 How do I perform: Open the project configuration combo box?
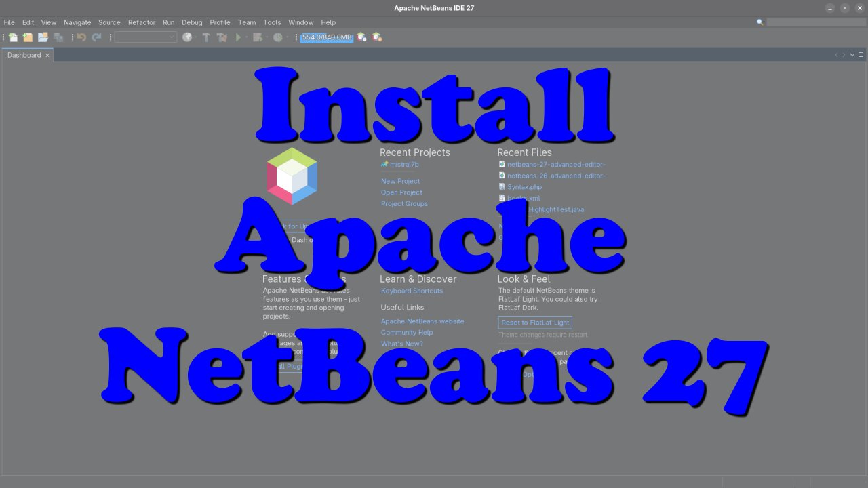tap(146, 37)
